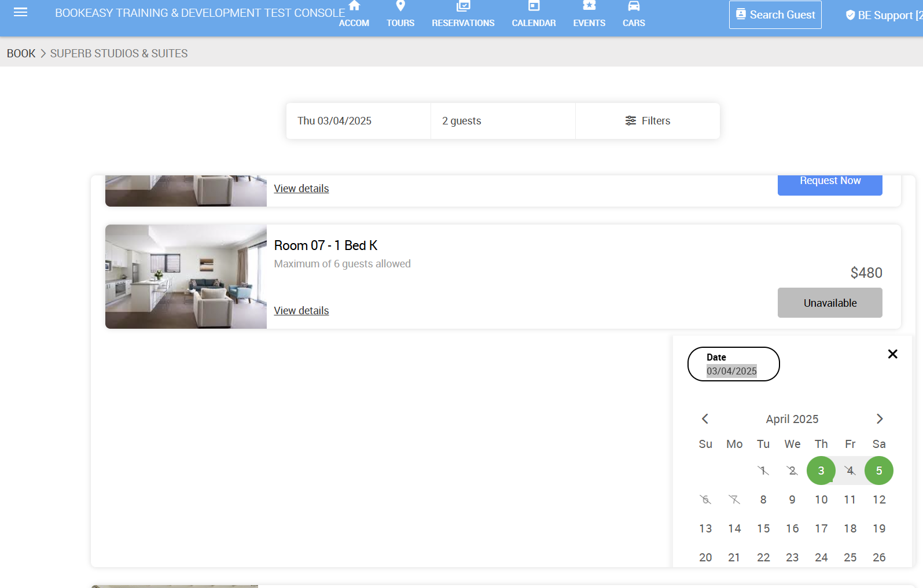Screen dimensions: 923x588
Task: Select April 16 in the calendar
Action: click(x=792, y=528)
